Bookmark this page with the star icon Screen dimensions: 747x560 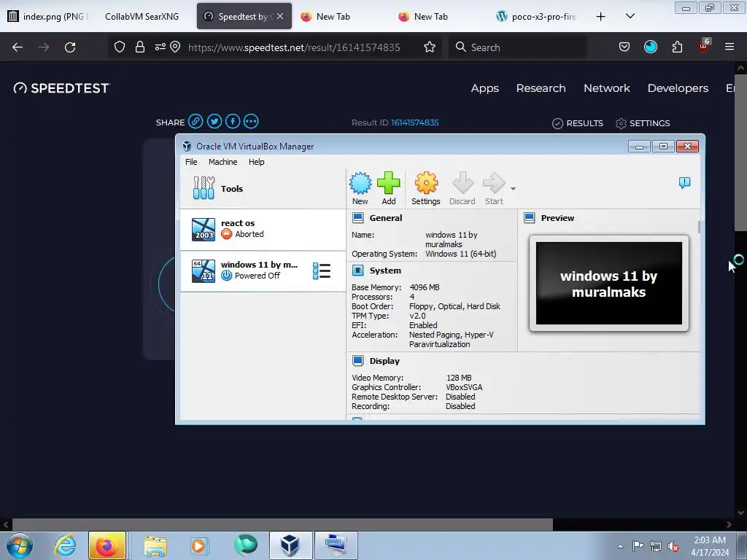click(430, 47)
